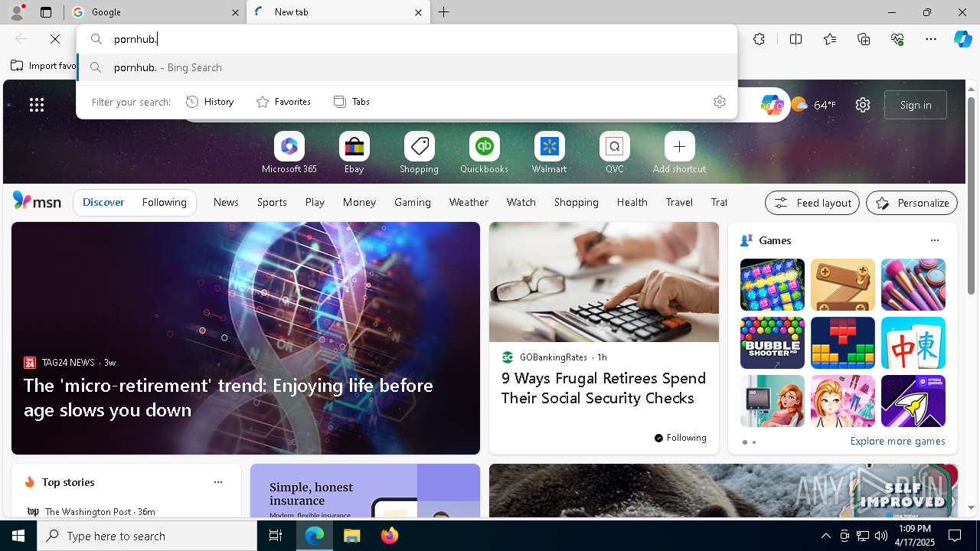Click the Sign in button
The height and width of the screenshot is (551, 980).
pyautogui.click(x=916, y=105)
